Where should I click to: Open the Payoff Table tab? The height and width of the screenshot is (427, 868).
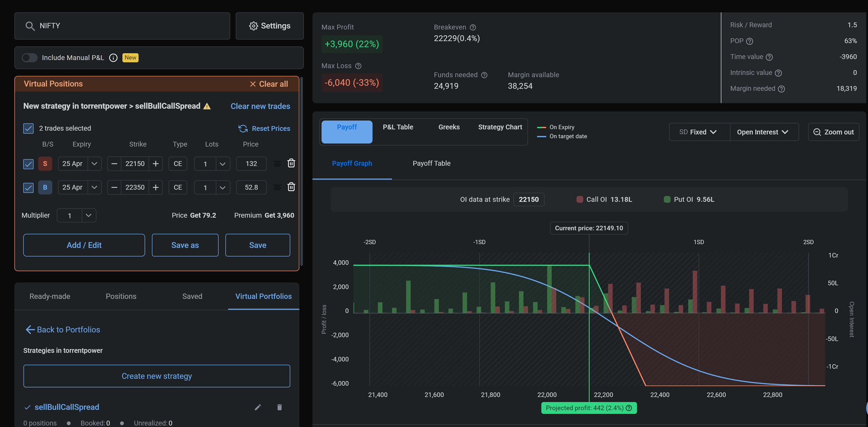point(431,163)
